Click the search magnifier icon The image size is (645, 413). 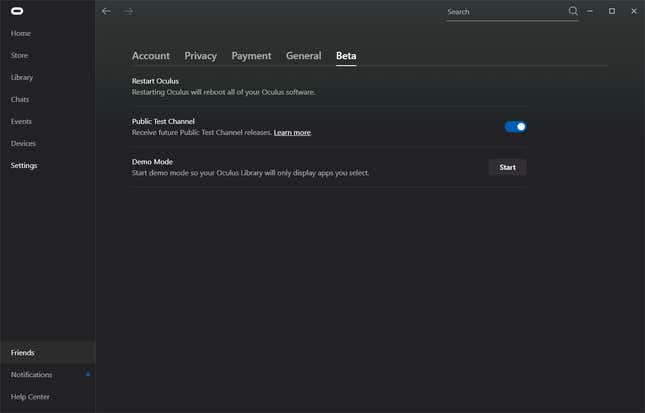point(573,11)
